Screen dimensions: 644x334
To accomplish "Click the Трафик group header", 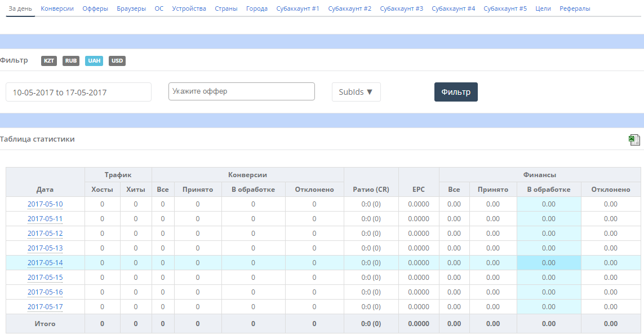I will tap(118, 175).
